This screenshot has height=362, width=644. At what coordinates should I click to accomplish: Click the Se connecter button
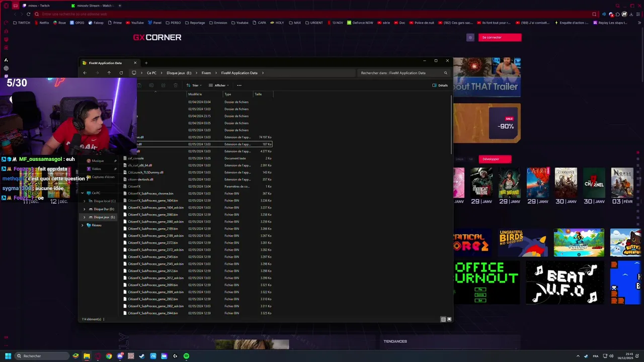pos(500,37)
